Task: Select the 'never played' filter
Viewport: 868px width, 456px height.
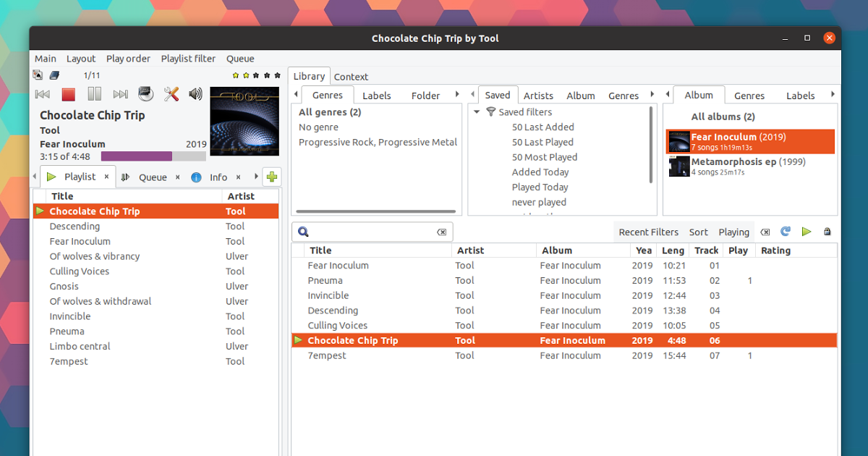Action: coord(539,202)
